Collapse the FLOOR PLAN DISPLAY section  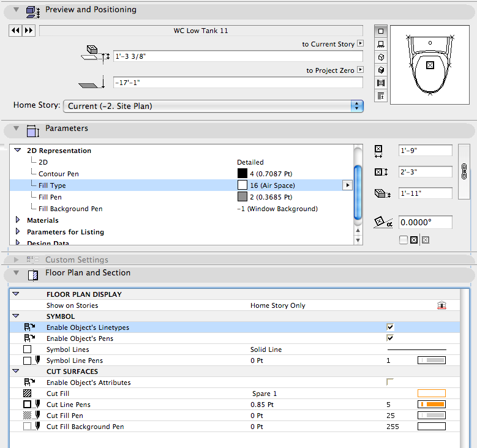point(16,294)
